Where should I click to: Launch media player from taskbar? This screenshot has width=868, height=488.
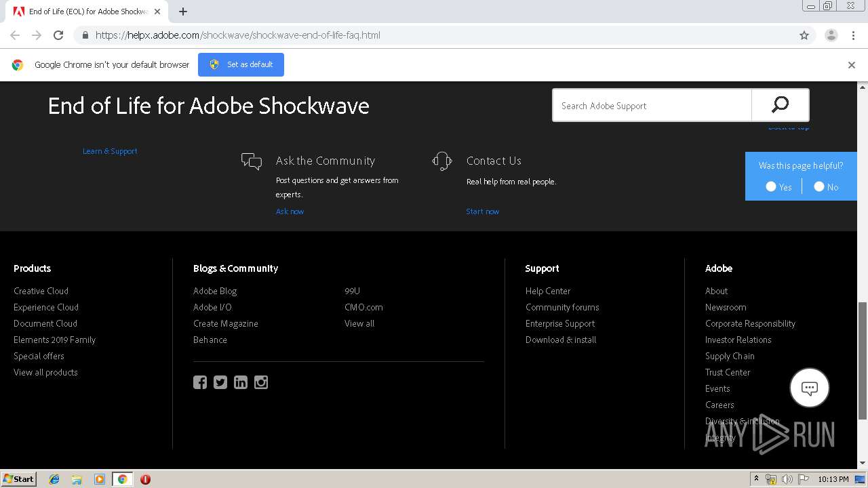click(x=100, y=479)
